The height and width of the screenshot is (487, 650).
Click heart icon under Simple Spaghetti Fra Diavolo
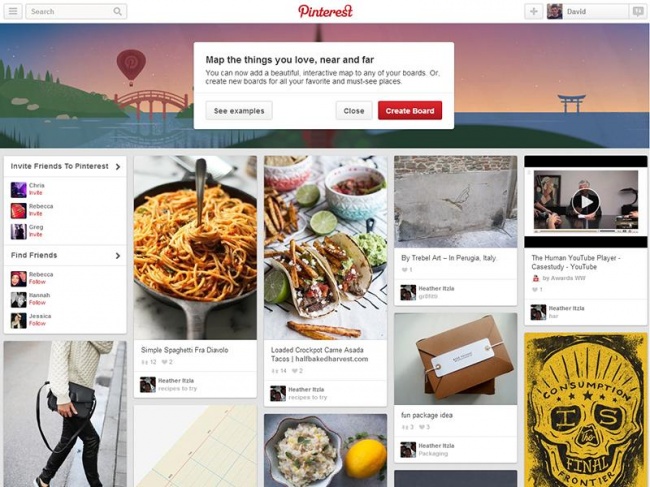164,362
